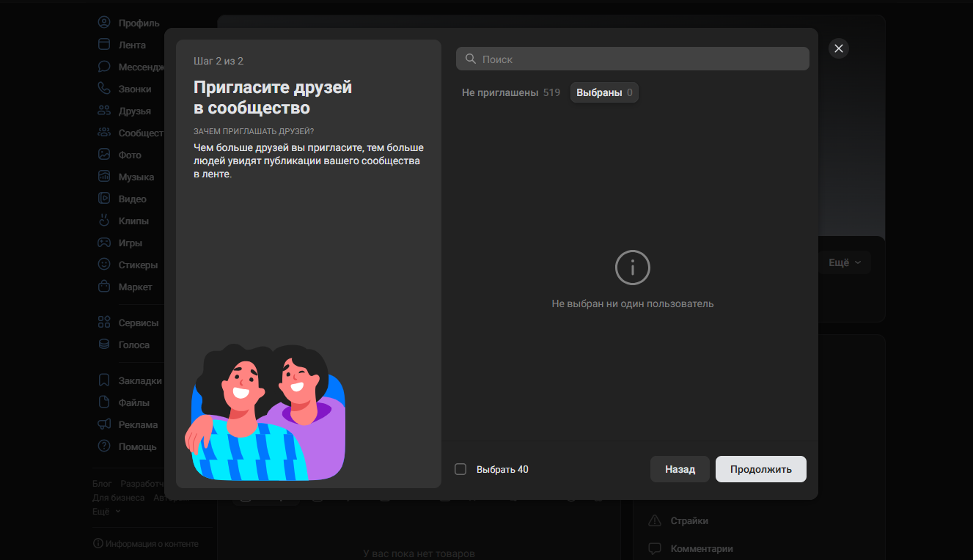Screen dimensions: 973x560
Task: Select the Сообщества group icon
Action: click(104, 133)
